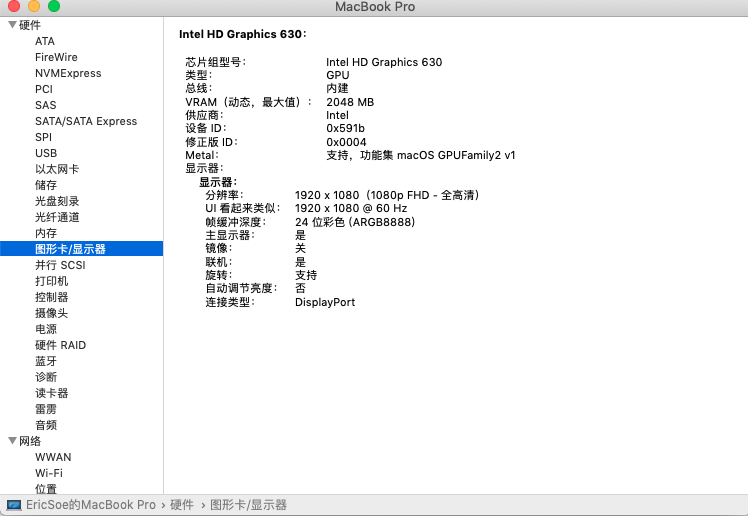The image size is (748, 516).
Task: Click 硬件 in the bottom path bar
Action: coord(182,505)
